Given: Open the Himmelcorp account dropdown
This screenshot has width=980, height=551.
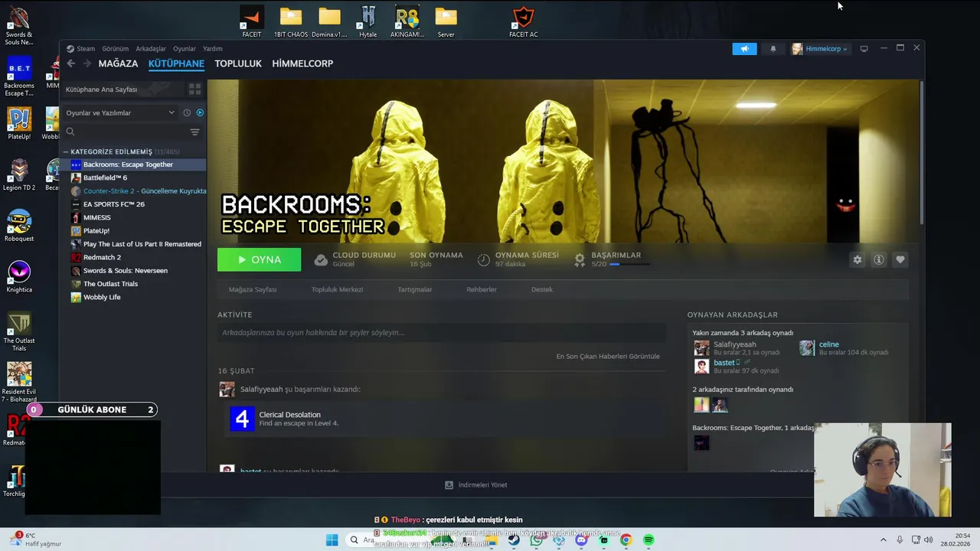Looking at the screenshot, I should pyautogui.click(x=820, y=48).
